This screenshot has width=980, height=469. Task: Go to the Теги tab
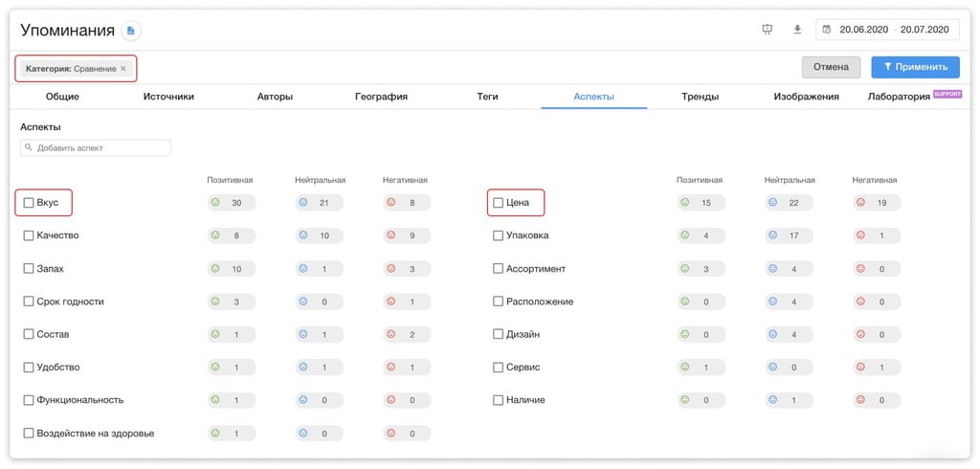487,97
